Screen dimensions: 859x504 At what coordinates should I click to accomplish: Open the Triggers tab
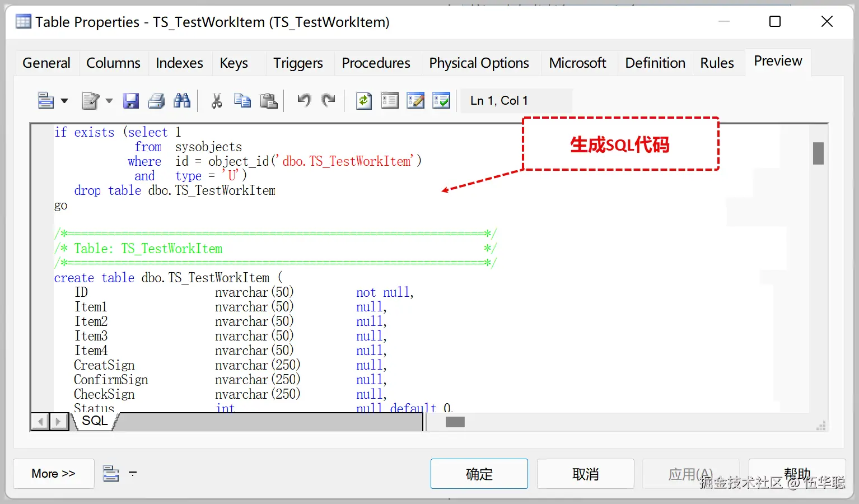point(298,63)
